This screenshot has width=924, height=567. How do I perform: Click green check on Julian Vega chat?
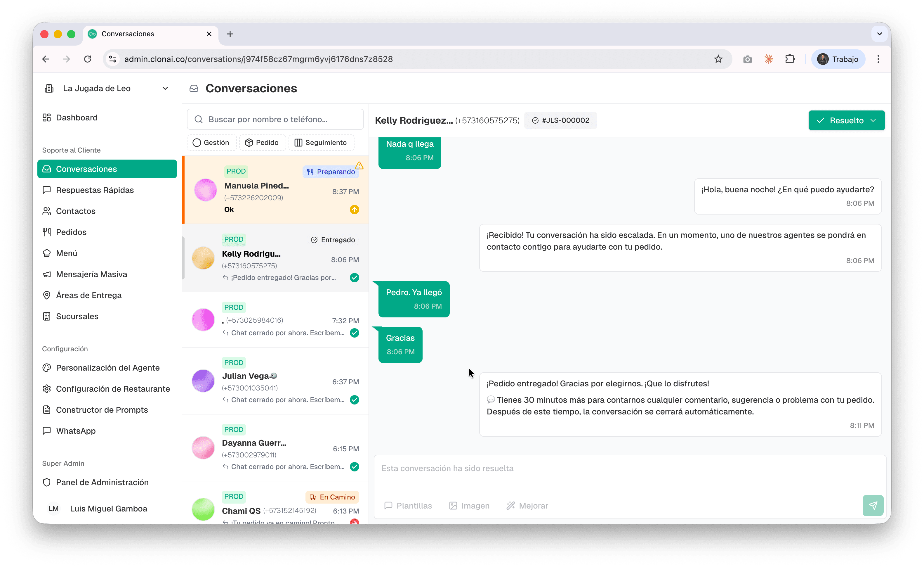coord(354,400)
